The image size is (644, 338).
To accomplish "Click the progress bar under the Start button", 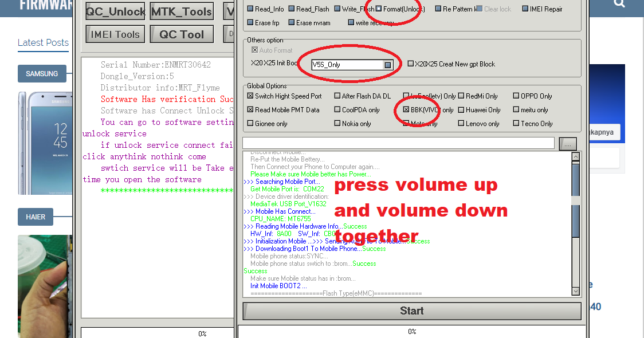I will [x=412, y=332].
